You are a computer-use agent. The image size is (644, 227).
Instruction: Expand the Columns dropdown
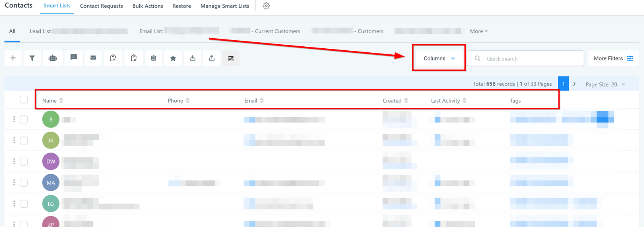(x=439, y=58)
